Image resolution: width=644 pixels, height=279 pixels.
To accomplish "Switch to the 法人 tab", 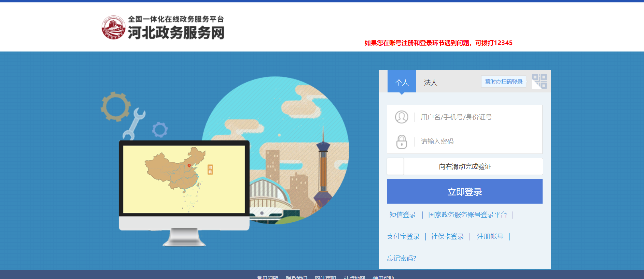I will pos(431,83).
